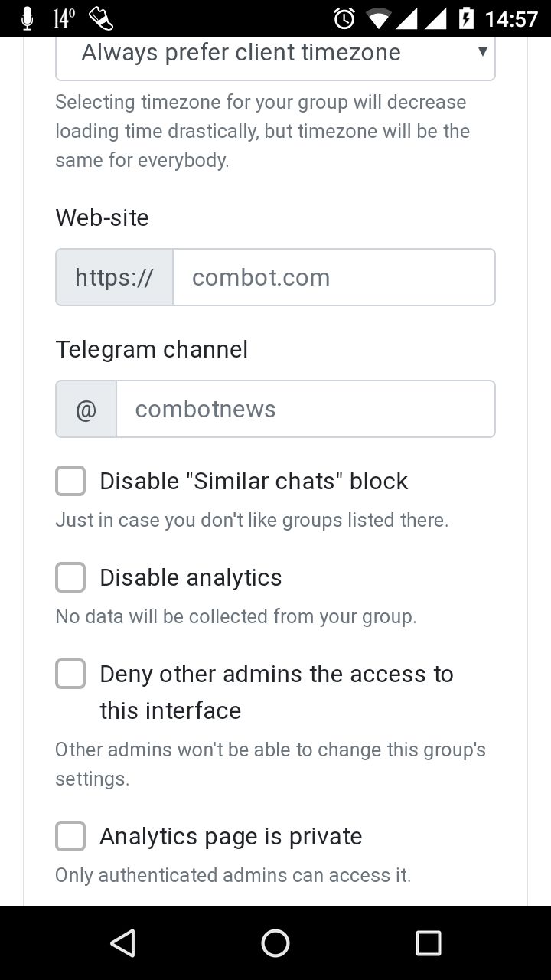Click the https:// prefix addon

115,277
